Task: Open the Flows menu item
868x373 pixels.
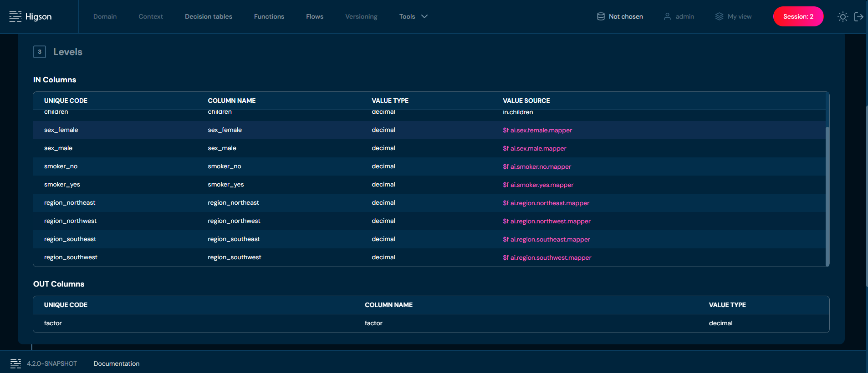Action: tap(314, 16)
